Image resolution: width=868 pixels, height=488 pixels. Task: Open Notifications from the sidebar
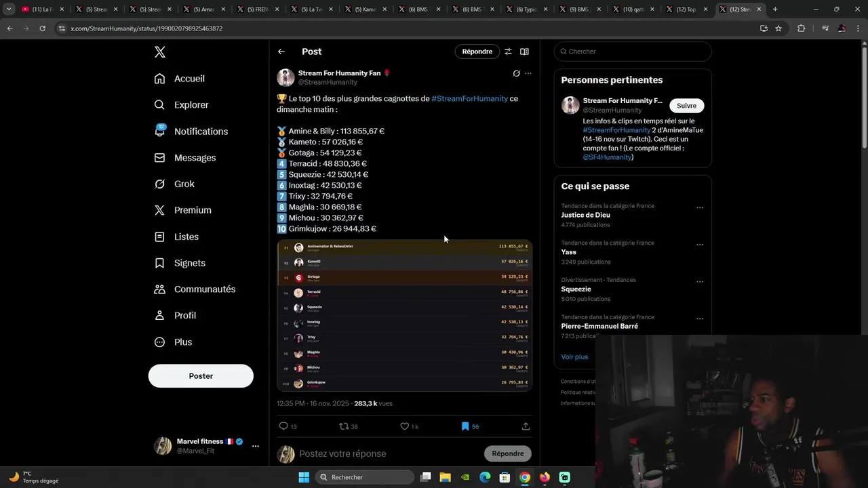pyautogui.click(x=191, y=131)
